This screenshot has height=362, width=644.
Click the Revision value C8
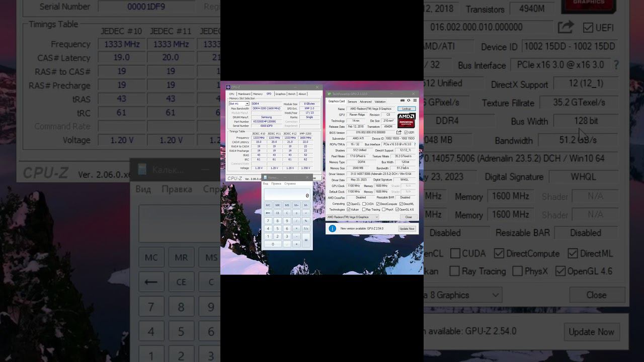[x=388, y=115]
